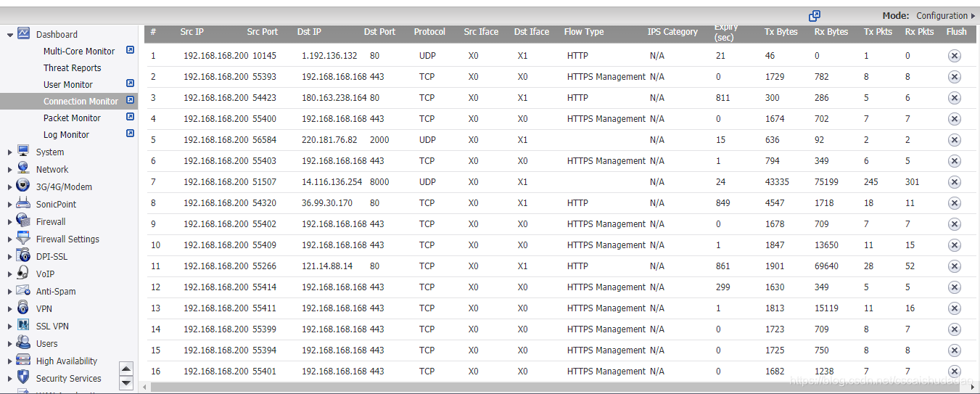
Task: Expand the Network section arrow
Action: coord(10,170)
